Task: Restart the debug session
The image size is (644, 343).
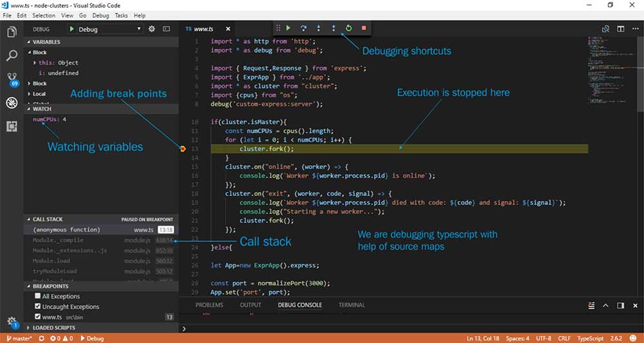Action: tap(348, 28)
